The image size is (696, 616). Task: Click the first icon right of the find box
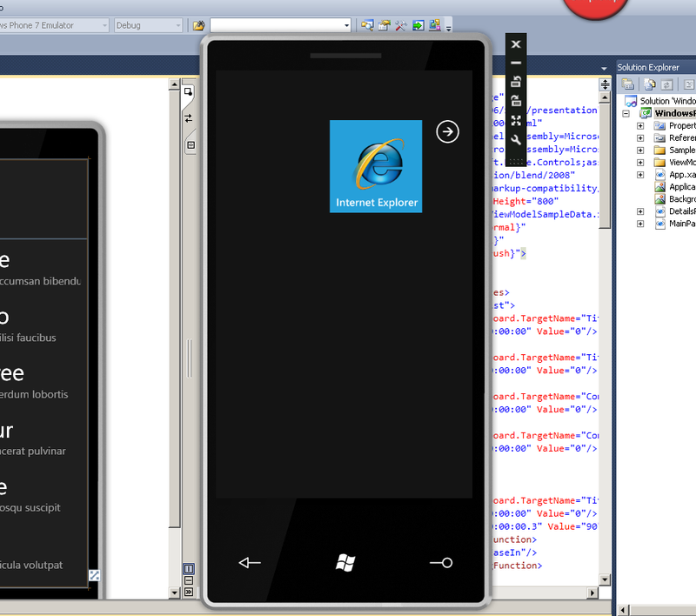point(367,25)
